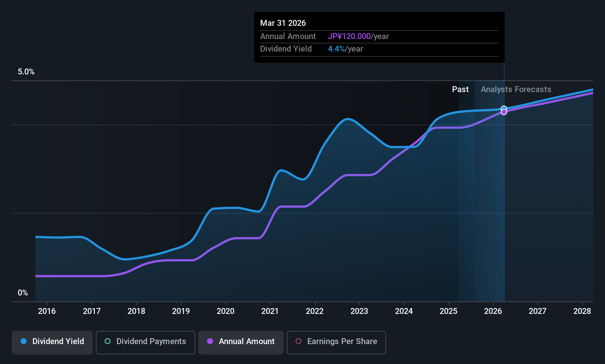Select the Analysts Forecasts label

click(515, 89)
